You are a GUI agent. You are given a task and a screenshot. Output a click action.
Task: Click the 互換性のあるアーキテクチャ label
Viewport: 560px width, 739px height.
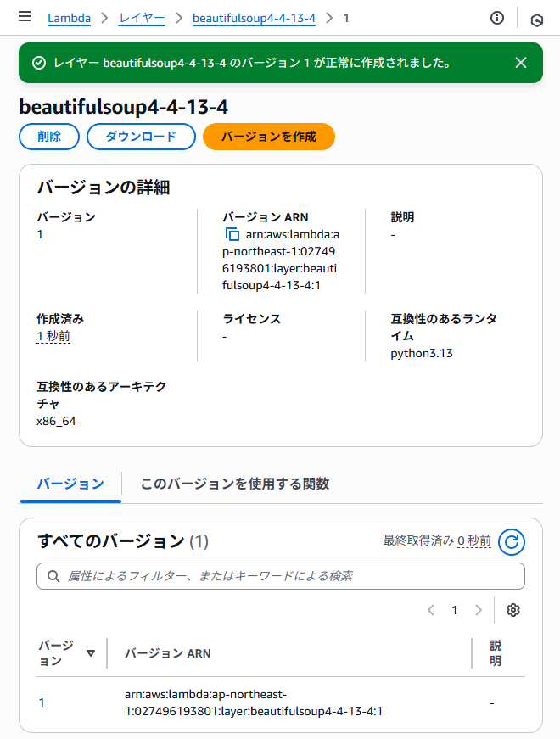point(101,395)
